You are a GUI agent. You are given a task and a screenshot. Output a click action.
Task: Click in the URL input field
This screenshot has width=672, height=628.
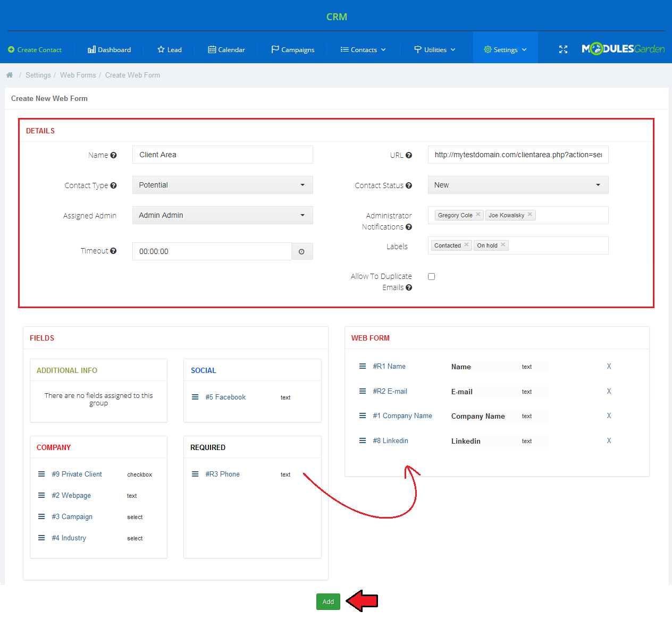click(518, 155)
